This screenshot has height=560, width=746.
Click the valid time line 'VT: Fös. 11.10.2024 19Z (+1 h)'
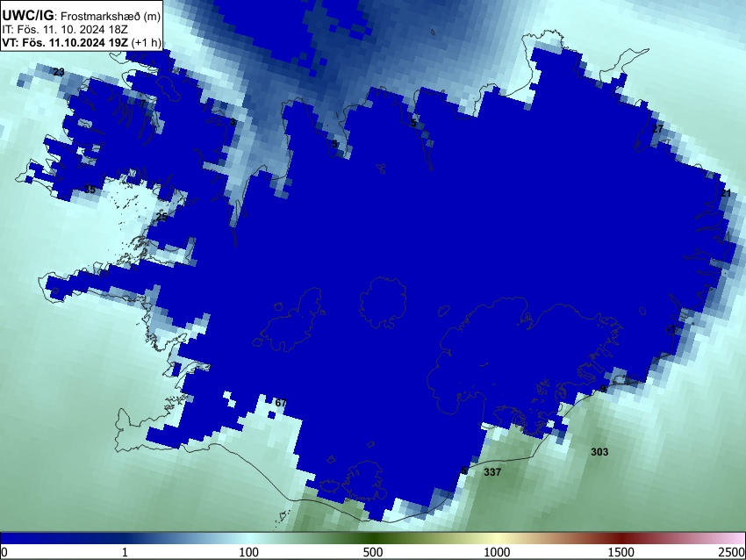click(x=82, y=42)
